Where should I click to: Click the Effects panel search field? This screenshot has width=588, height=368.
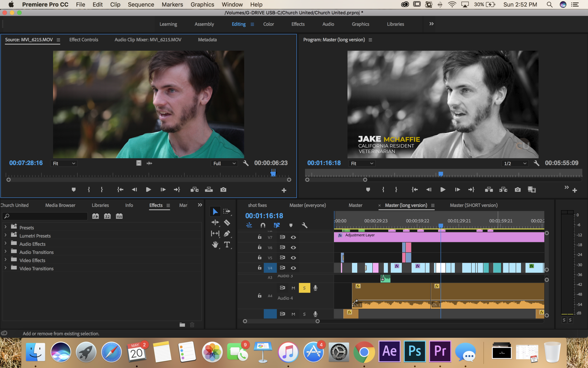pos(46,216)
